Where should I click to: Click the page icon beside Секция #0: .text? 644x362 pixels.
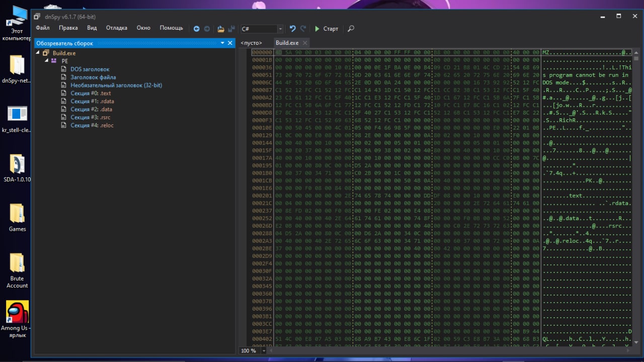coord(64,93)
